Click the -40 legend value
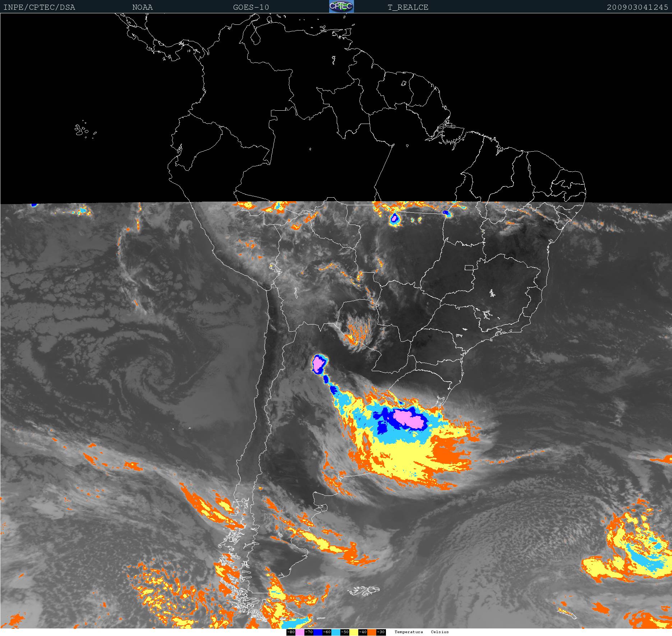 click(363, 632)
